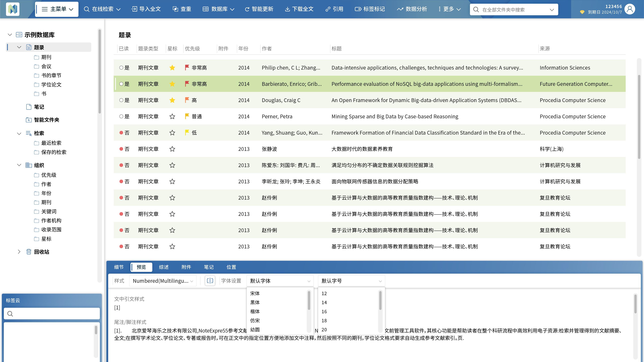
Task: Click the 查重 duplicate check icon
Action: [x=176, y=9]
